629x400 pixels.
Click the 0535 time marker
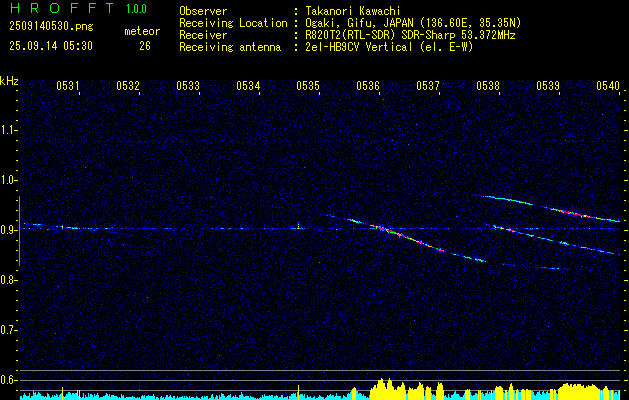click(x=308, y=85)
